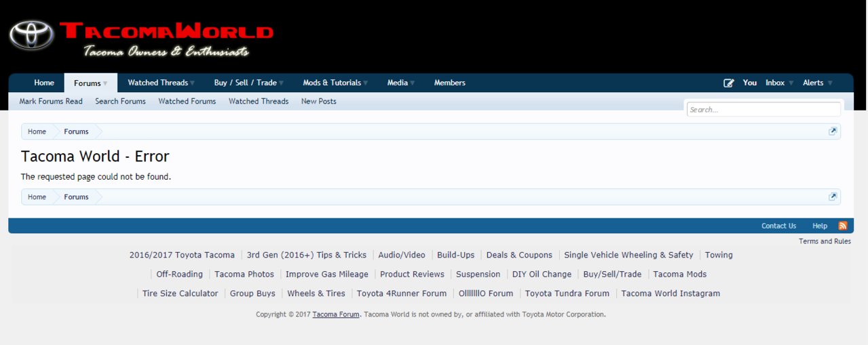This screenshot has height=345, width=868.
Task: Open the Media tab
Action: (398, 83)
